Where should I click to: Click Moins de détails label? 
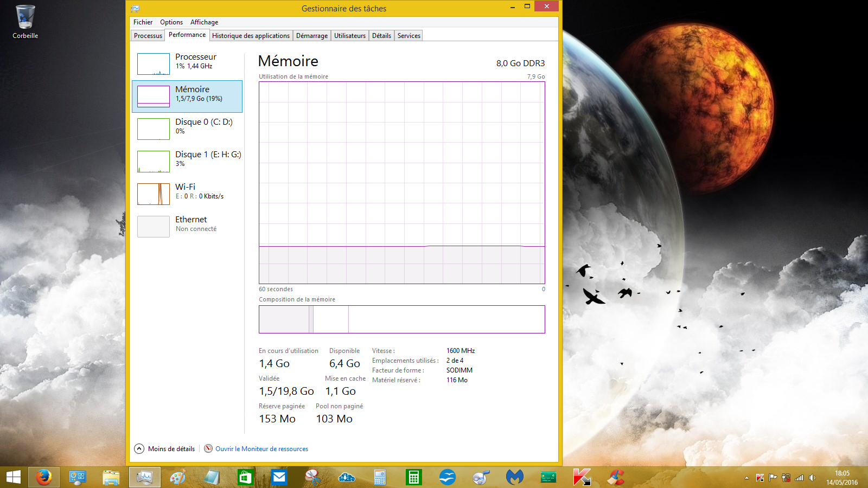pyautogui.click(x=171, y=449)
